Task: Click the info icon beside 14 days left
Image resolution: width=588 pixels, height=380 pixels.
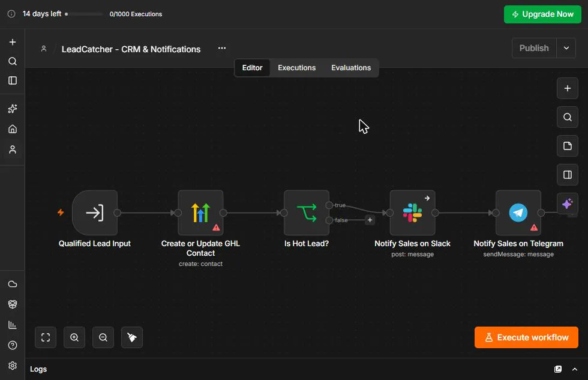Action: click(x=11, y=14)
